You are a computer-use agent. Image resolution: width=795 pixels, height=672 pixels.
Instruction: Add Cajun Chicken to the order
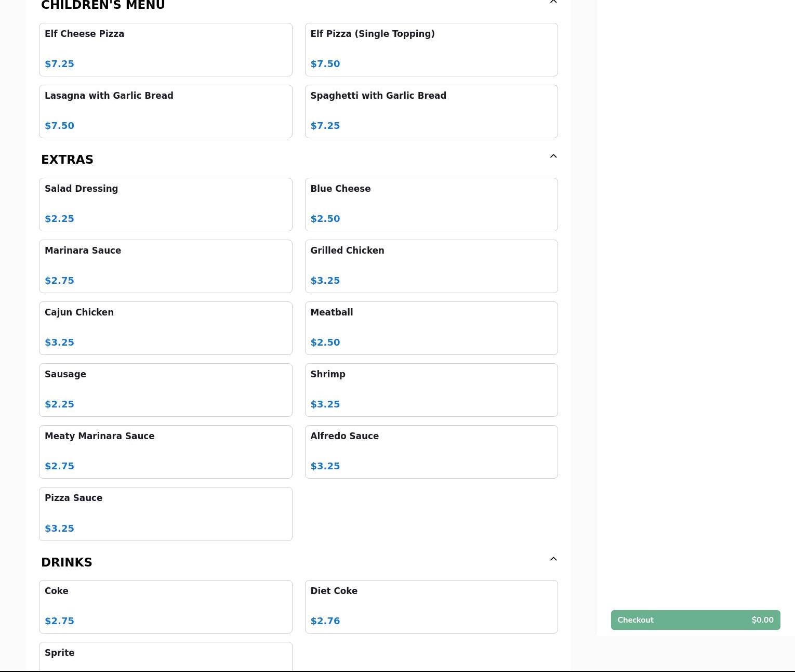(x=165, y=328)
